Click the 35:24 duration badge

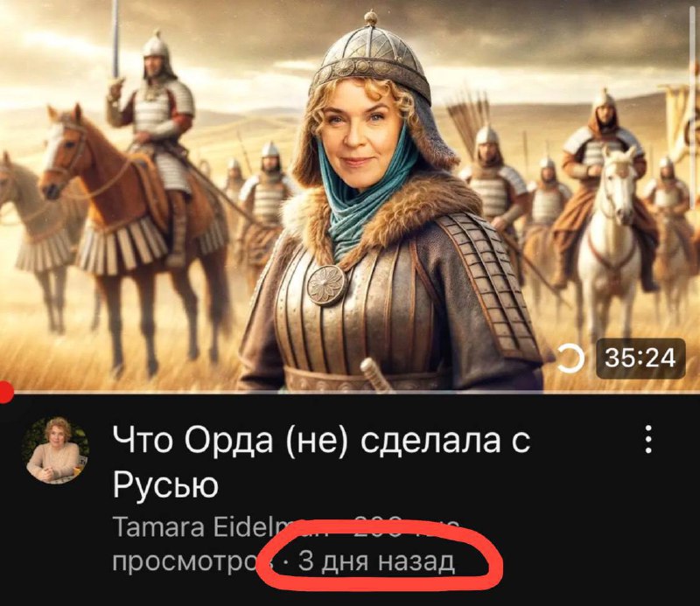click(x=640, y=359)
